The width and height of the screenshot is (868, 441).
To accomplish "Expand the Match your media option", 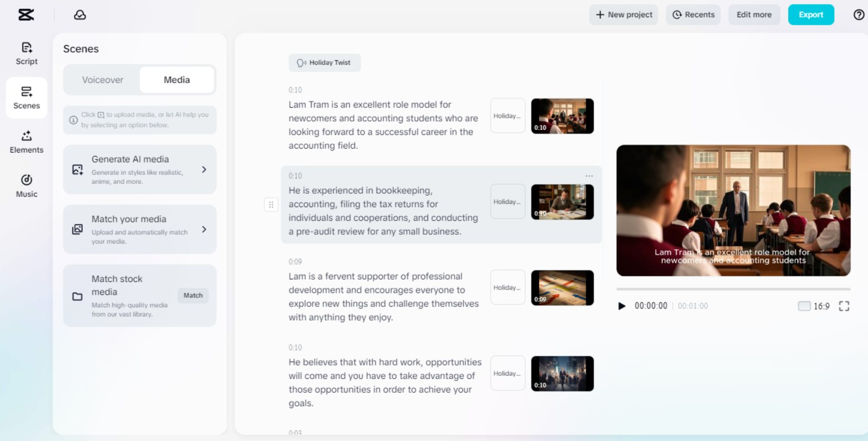I will click(205, 229).
